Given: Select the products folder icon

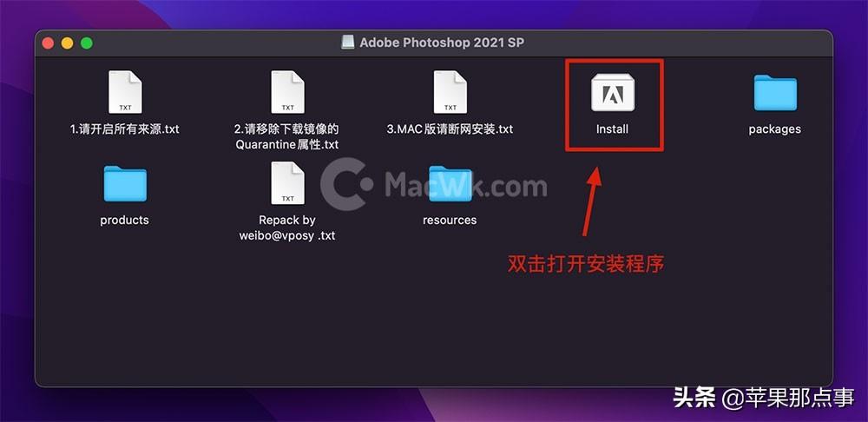Looking at the screenshot, I should tap(125, 183).
